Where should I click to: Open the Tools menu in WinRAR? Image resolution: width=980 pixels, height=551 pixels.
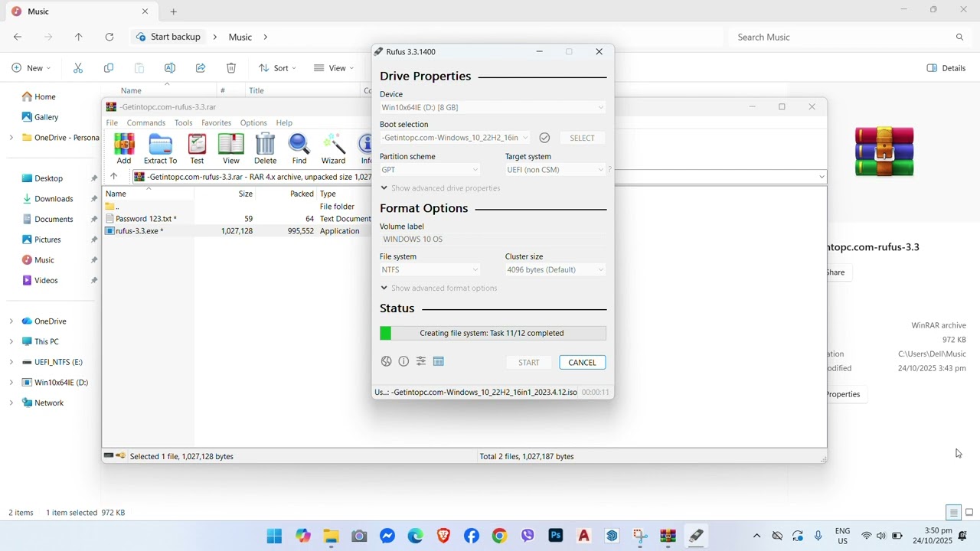[x=183, y=122]
